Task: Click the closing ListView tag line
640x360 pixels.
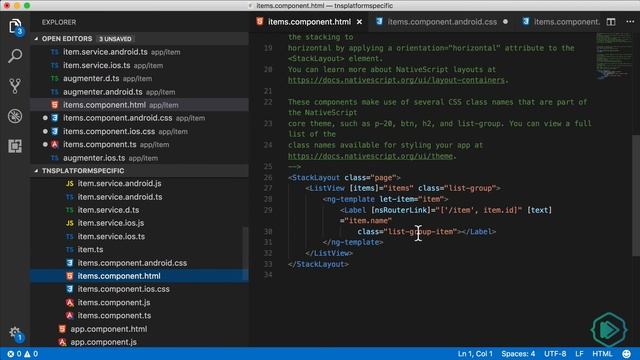Action: tap(329, 253)
